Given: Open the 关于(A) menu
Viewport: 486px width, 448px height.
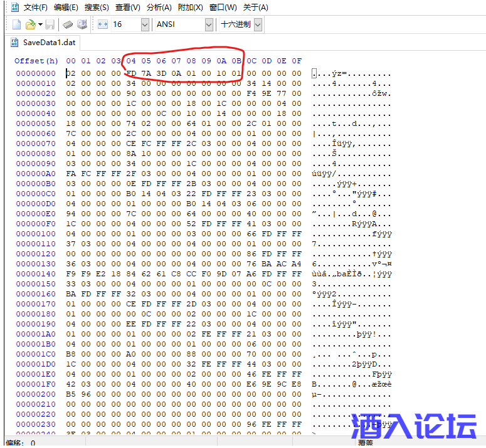Looking at the screenshot, I should [256, 7].
